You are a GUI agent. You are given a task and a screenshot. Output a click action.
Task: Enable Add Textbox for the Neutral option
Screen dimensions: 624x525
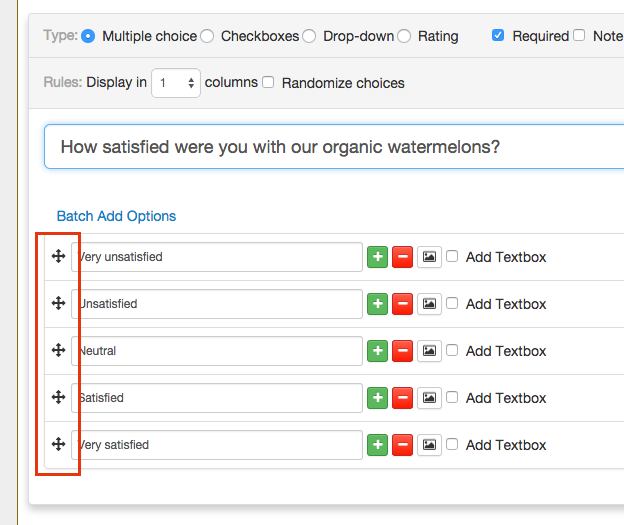pos(453,351)
